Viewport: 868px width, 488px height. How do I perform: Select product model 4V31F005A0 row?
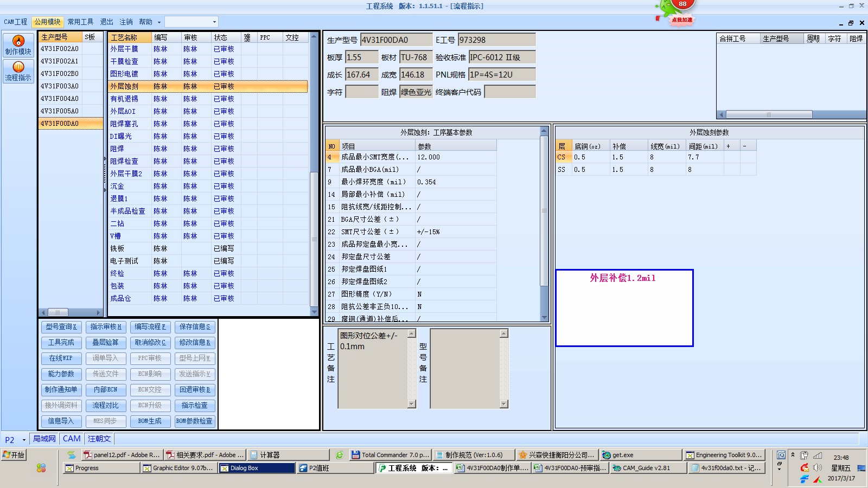point(71,111)
